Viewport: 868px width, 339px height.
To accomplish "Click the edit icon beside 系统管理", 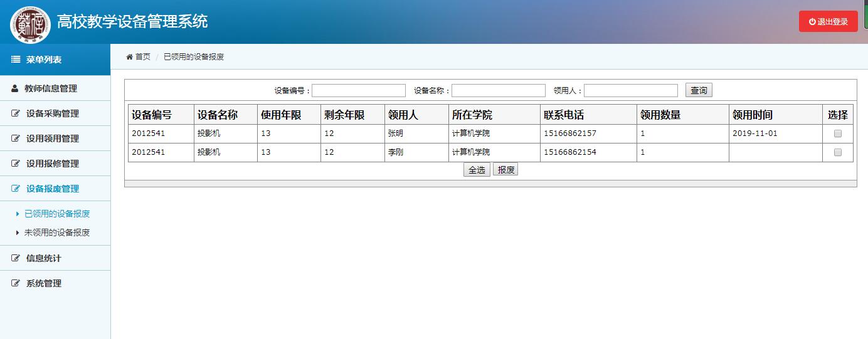I will [16, 283].
